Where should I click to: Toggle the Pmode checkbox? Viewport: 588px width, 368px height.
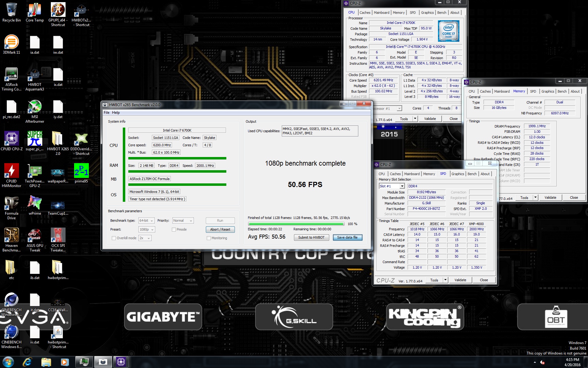[x=174, y=229]
